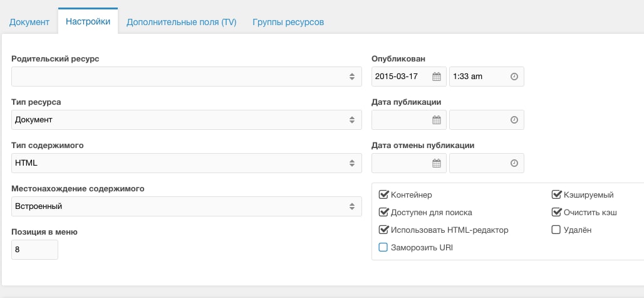The height and width of the screenshot is (298, 644).
Task: Uncheck the Кэшируемый checkbox
Action: (x=556, y=194)
